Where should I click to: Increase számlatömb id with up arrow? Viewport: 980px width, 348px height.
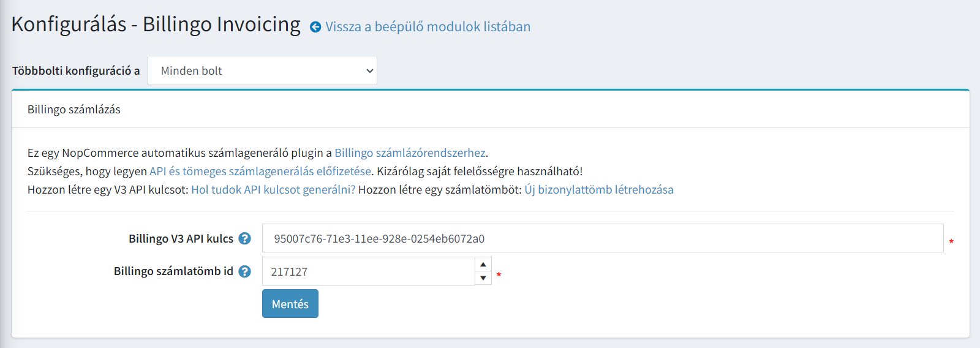point(483,264)
